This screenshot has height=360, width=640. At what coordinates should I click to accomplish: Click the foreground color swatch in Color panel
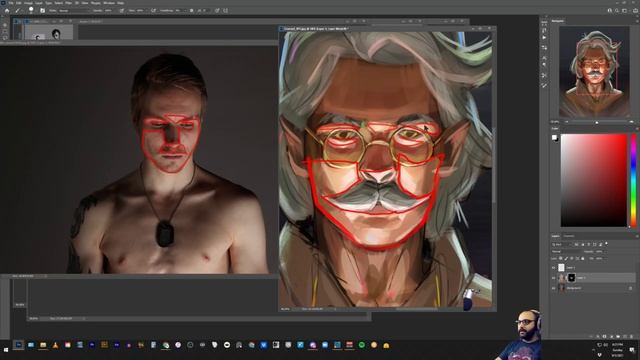click(x=554, y=137)
